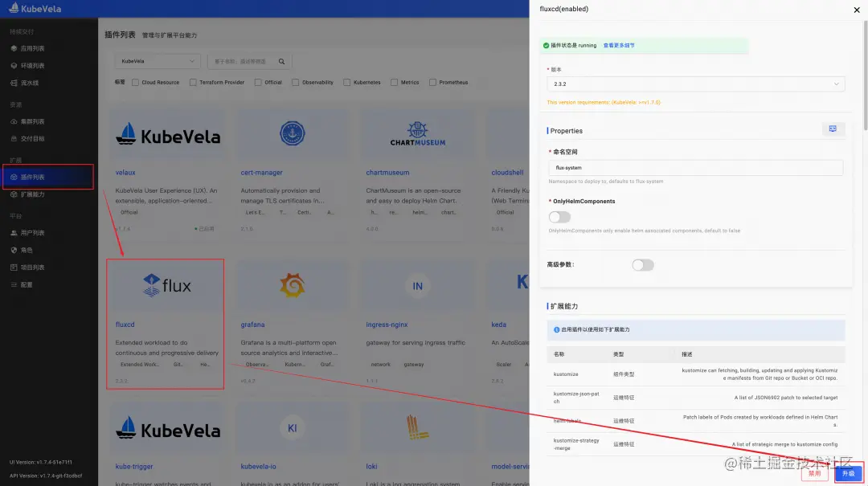The image size is (868, 486).
Task: Click the kustomize-strategy-merge table cell
Action: click(576, 444)
